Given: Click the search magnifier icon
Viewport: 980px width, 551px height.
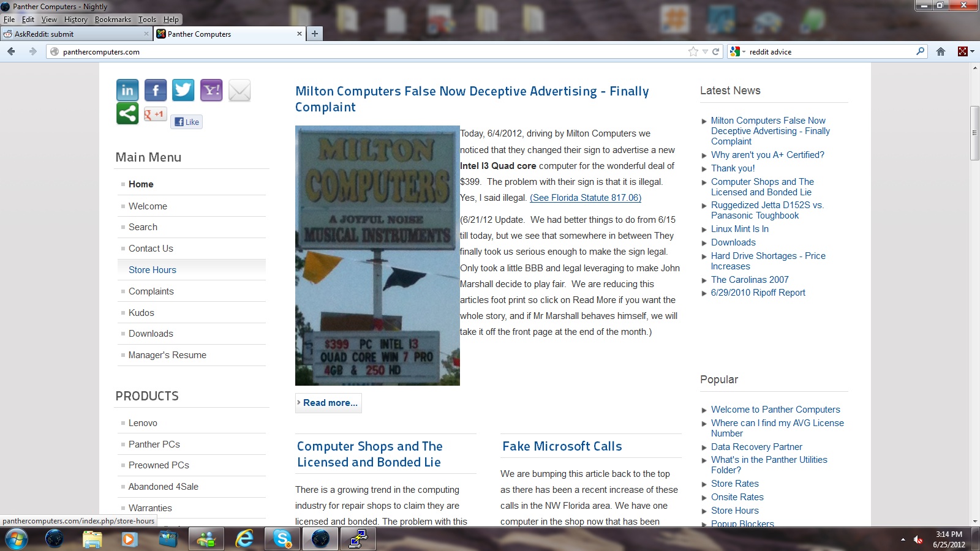Looking at the screenshot, I should coord(920,51).
